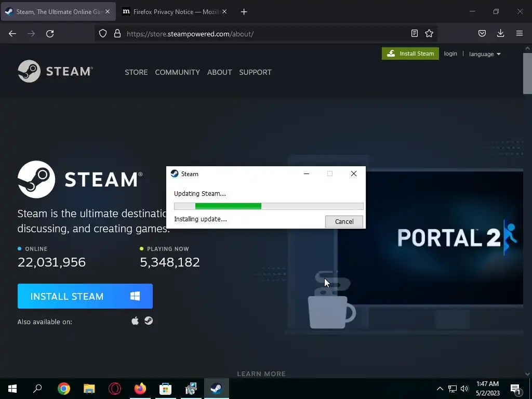Open volume control speaker icon
532x399 pixels.
pyautogui.click(x=464, y=389)
